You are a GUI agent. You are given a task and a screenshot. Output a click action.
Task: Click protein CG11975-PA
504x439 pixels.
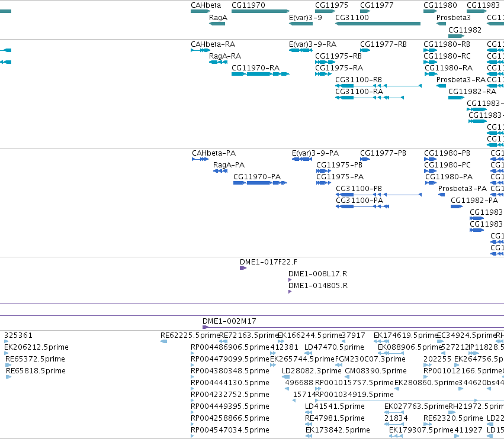324,183
